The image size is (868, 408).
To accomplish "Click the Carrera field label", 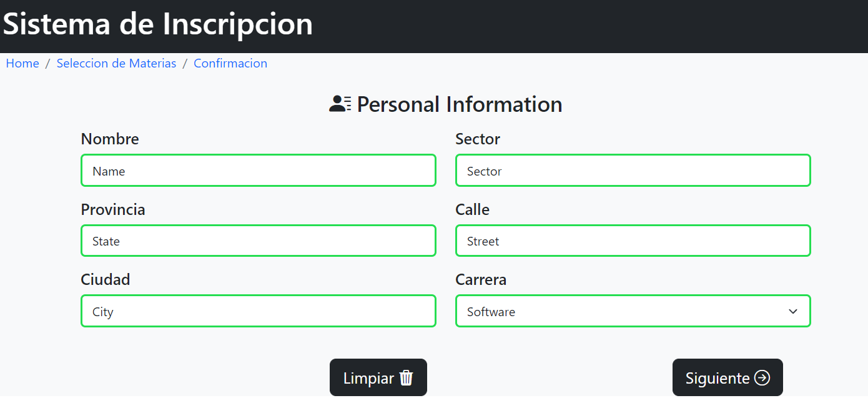I will tap(481, 279).
